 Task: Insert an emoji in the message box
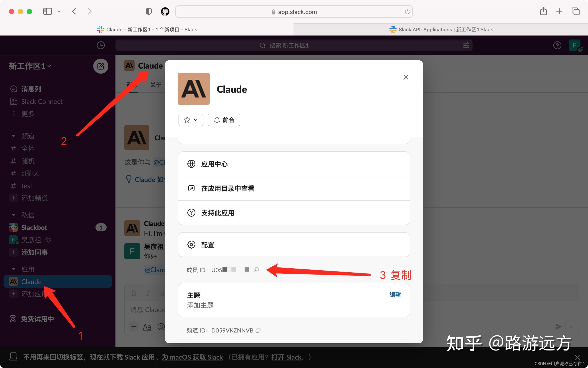coord(161,327)
